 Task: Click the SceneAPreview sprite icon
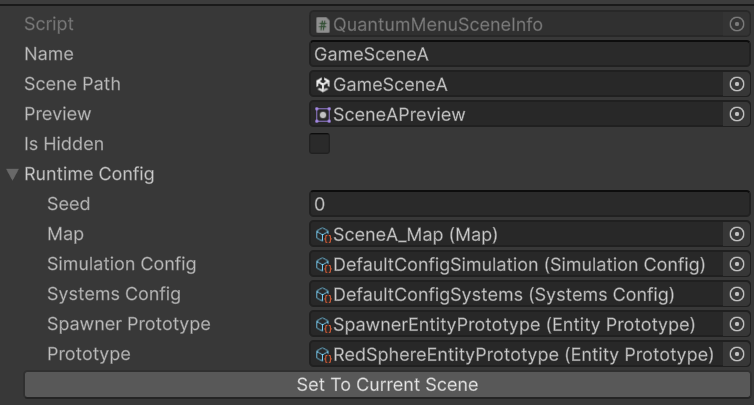point(323,115)
